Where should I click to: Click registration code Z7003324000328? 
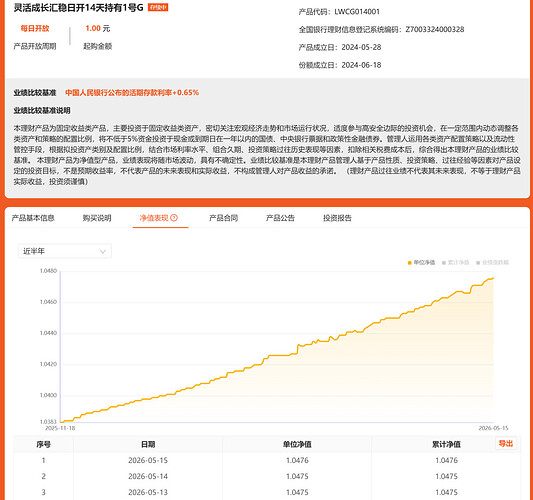pyautogui.click(x=434, y=30)
